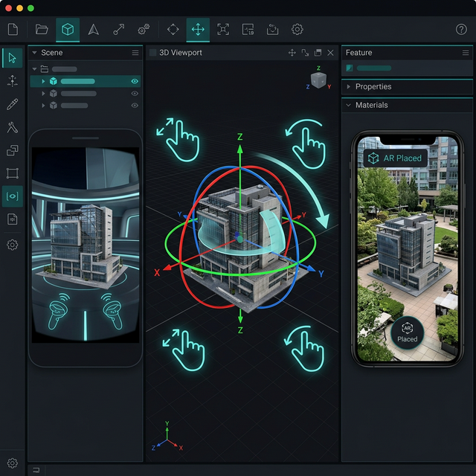Image resolution: width=476 pixels, height=476 pixels.
Task: Toggle visibility of the third scene object
Action: pos(135,106)
